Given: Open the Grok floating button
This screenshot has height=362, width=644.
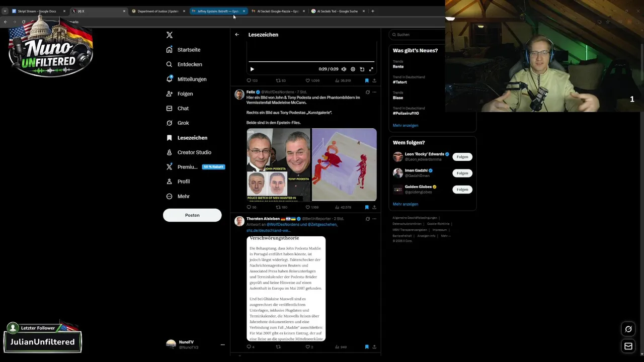Looking at the screenshot, I should click(x=628, y=329).
